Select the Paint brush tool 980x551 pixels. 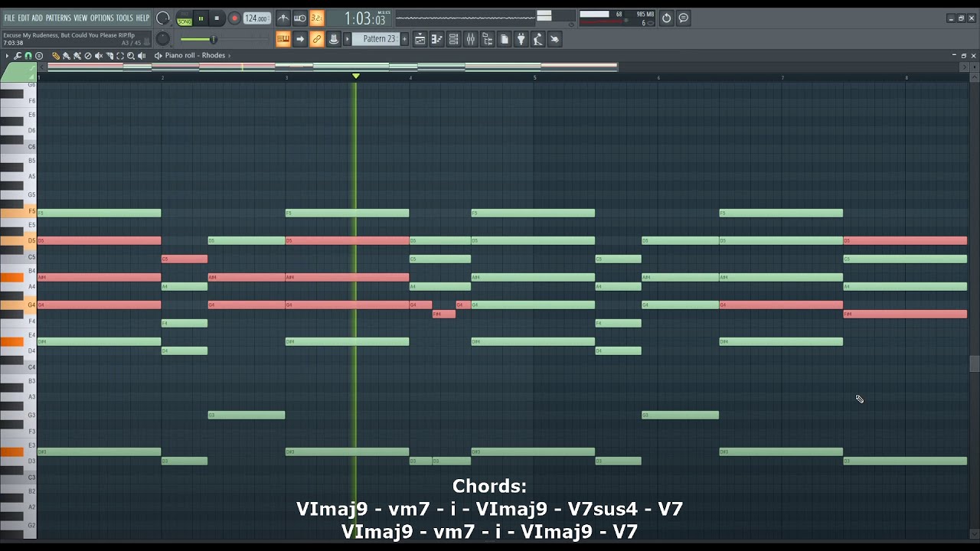(x=67, y=56)
